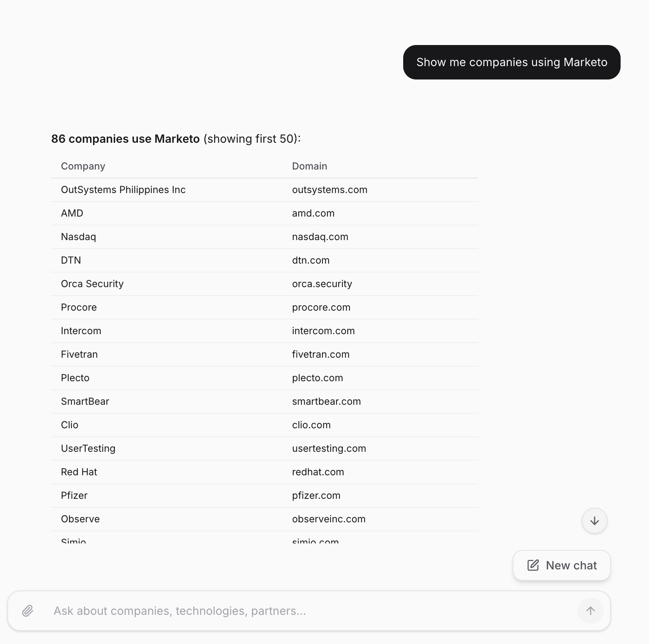The width and height of the screenshot is (649, 644).
Task: Click fivetran.com in the Domain column
Action: [x=320, y=354]
